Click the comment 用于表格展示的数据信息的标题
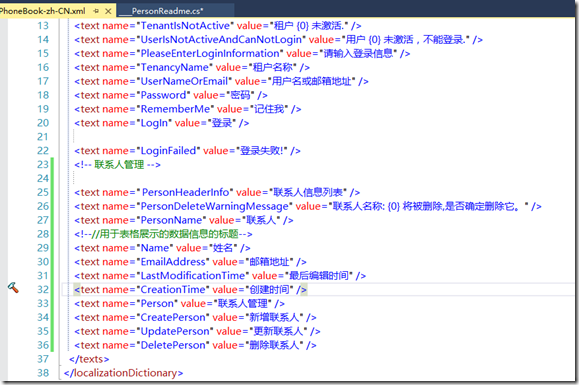This screenshot has height=385, width=579. tap(163, 234)
